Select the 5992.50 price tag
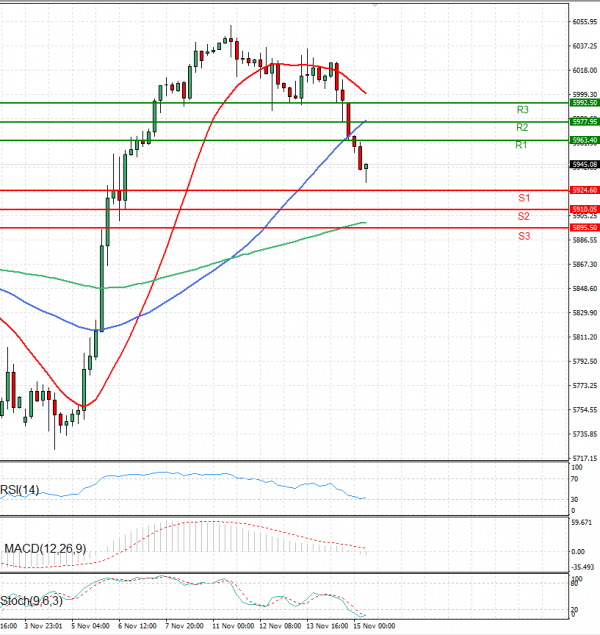This screenshot has height=635, width=600. (585, 103)
